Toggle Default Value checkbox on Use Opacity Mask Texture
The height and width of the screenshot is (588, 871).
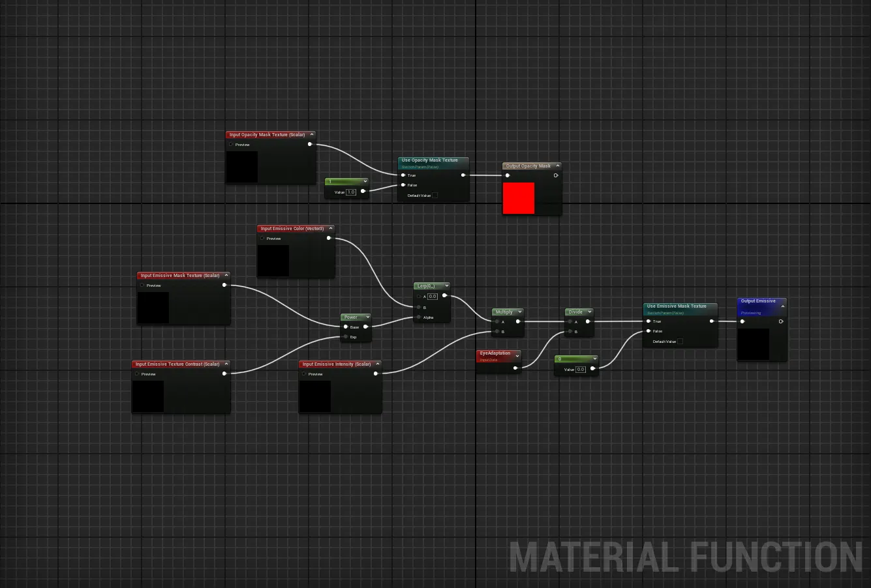click(435, 196)
